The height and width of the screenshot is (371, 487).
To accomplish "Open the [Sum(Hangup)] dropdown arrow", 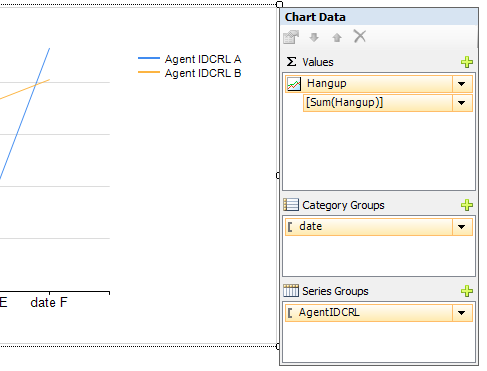I will (x=462, y=103).
